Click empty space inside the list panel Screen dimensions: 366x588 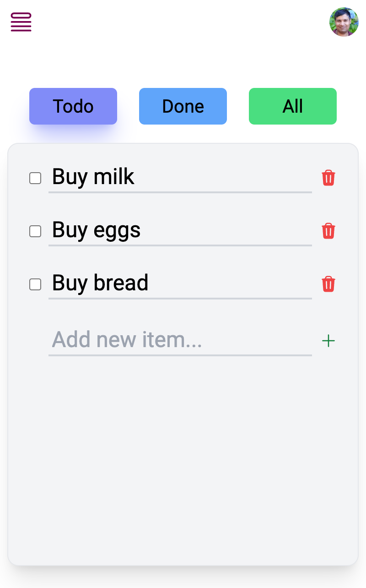(x=183, y=458)
